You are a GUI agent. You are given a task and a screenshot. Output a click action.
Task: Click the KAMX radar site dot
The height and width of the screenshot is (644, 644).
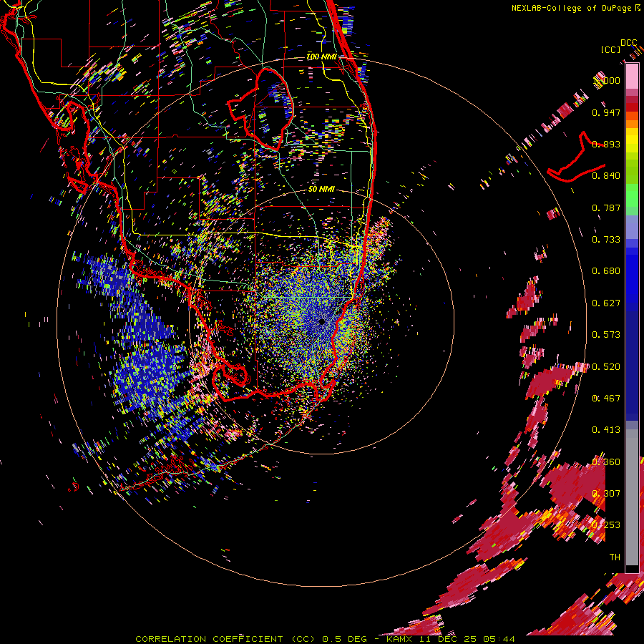click(x=321, y=321)
